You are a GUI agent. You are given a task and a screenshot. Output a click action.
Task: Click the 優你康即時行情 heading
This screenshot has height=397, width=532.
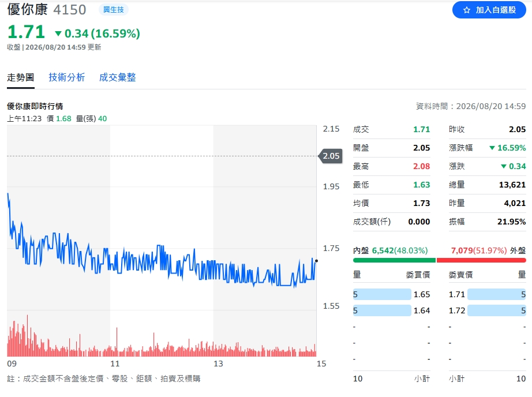35,106
